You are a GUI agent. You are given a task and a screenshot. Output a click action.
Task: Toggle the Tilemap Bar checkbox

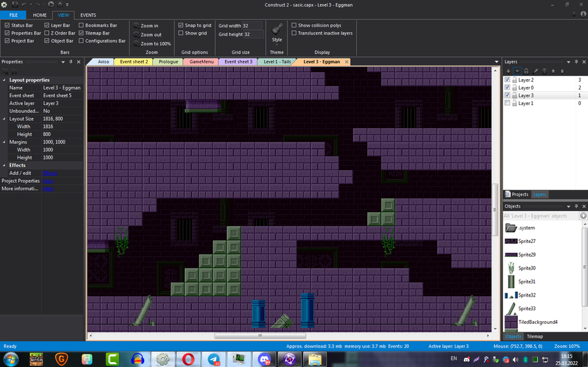(x=81, y=33)
